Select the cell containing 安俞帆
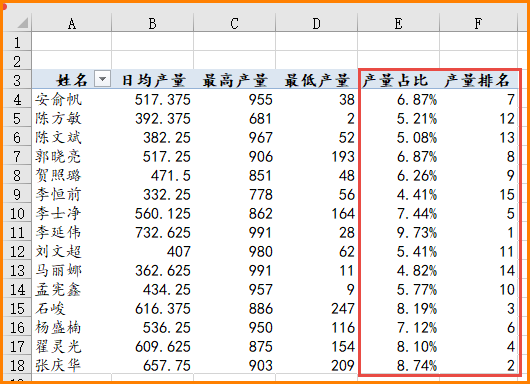Screen dimensions: 530x384 coord(72,99)
